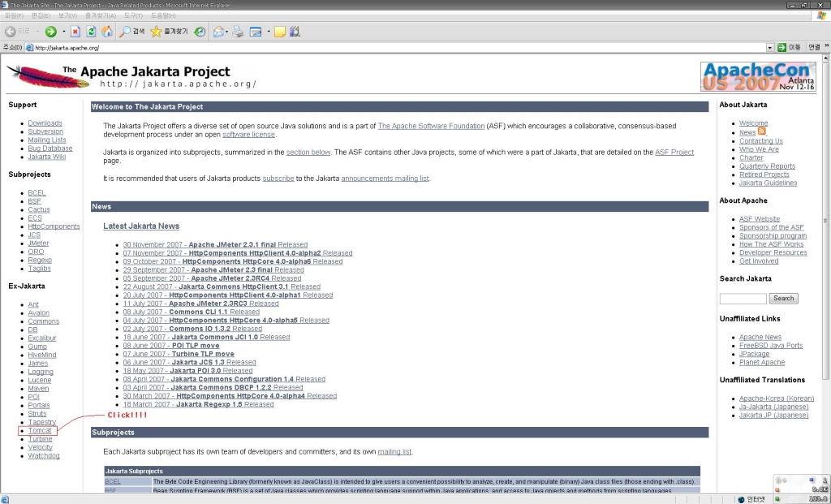This screenshot has height=504, width=831.
Task: Open the History clock icon
Action: (200, 32)
